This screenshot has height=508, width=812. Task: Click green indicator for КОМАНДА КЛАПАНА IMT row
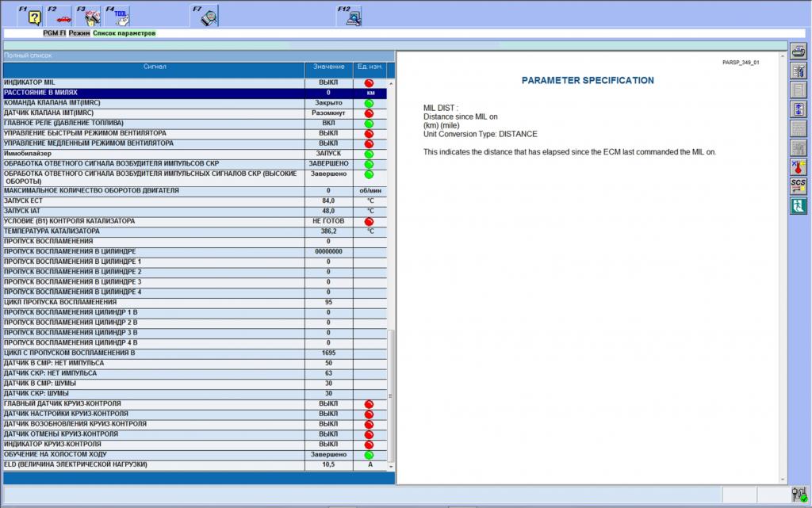click(x=369, y=103)
